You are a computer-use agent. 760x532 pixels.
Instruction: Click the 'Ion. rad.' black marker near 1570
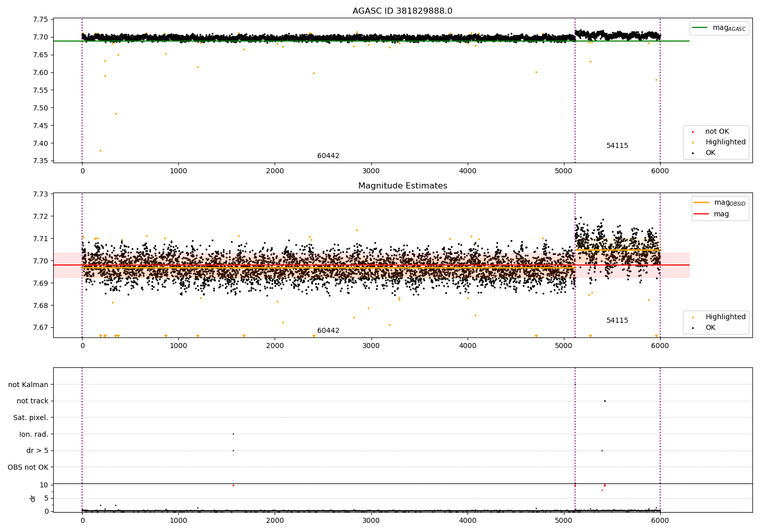(x=233, y=434)
